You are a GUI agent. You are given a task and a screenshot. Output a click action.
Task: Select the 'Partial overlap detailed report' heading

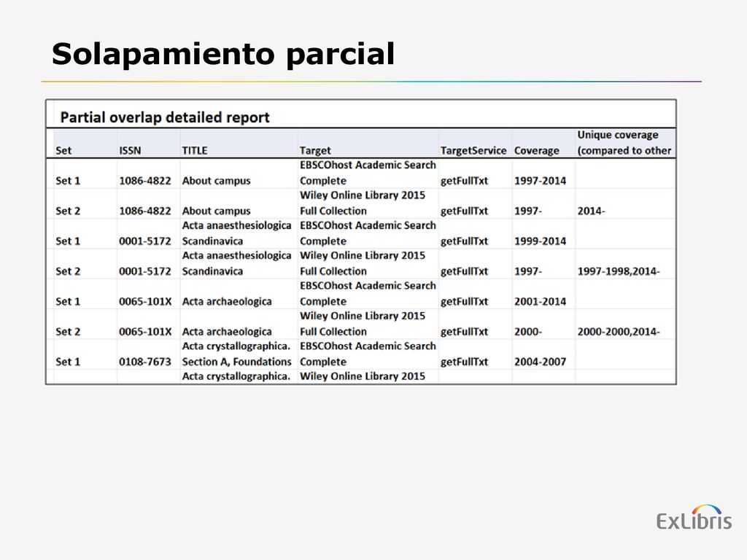[x=165, y=117]
